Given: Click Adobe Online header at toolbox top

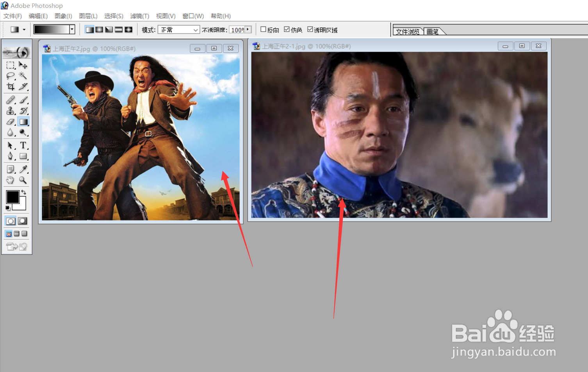Looking at the screenshot, I should pyautogui.click(x=17, y=52).
